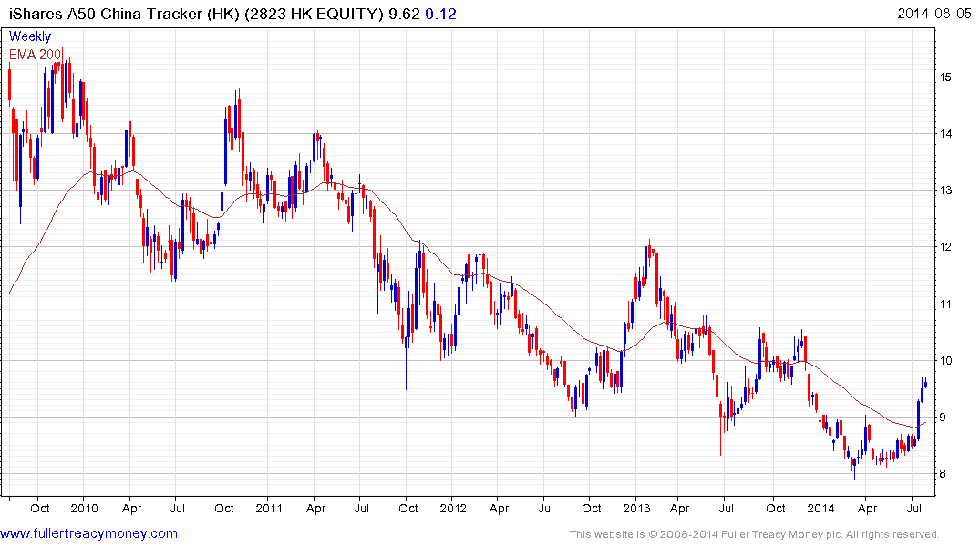Click the 13 price axis label
This screenshot has height=547, width=980.
click(945, 191)
